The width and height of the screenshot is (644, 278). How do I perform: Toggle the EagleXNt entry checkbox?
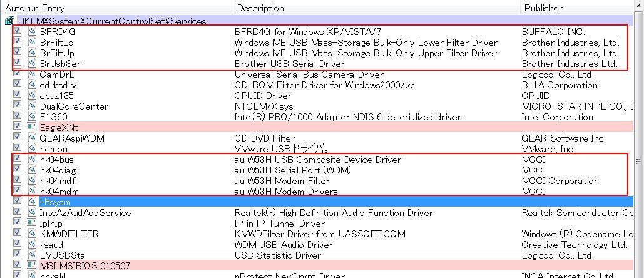[17, 126]
